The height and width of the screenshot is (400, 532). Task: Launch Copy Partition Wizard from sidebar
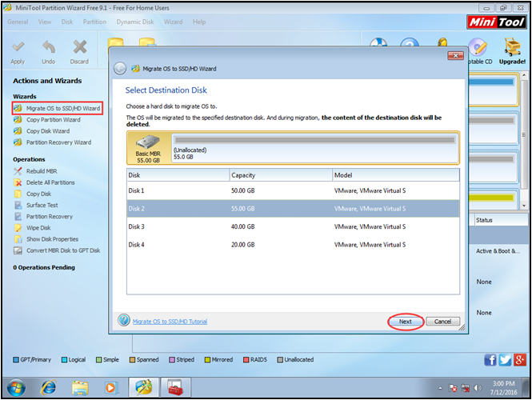point(47,120)
